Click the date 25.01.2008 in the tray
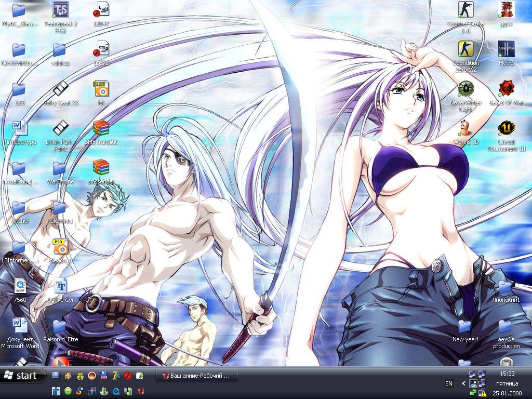This screenshot has height=399, width=532. pos(507,393)
